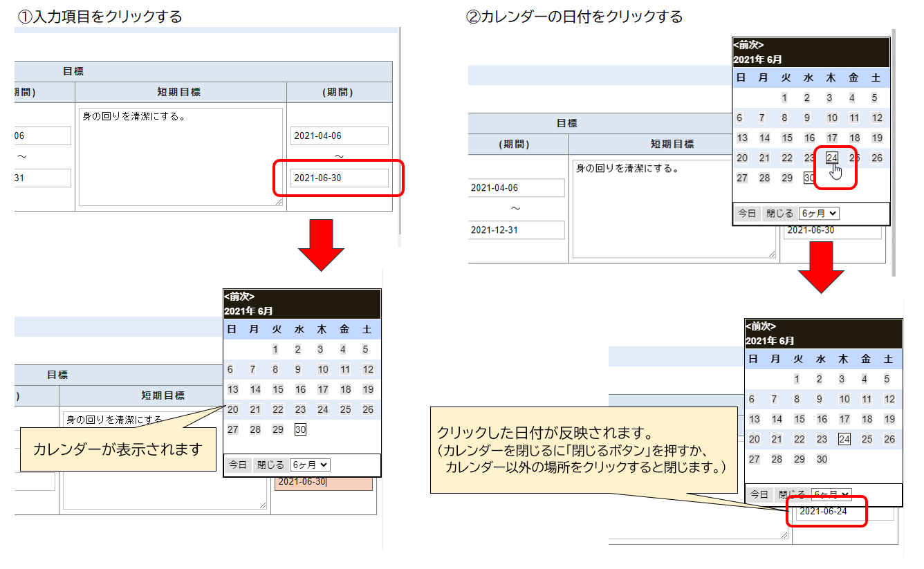Click 2021-04-06 field above the red-outlined field
924x569 pixels.
[x=339, y=136]
